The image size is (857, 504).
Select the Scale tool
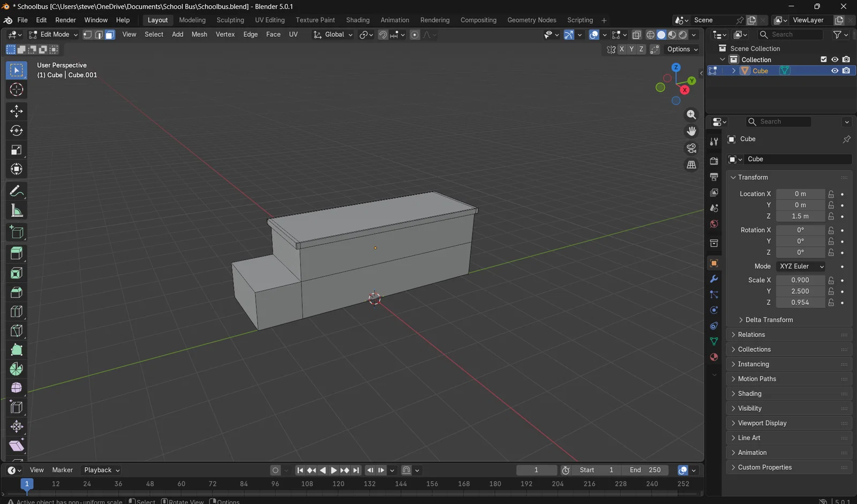[x=17, y=150]
